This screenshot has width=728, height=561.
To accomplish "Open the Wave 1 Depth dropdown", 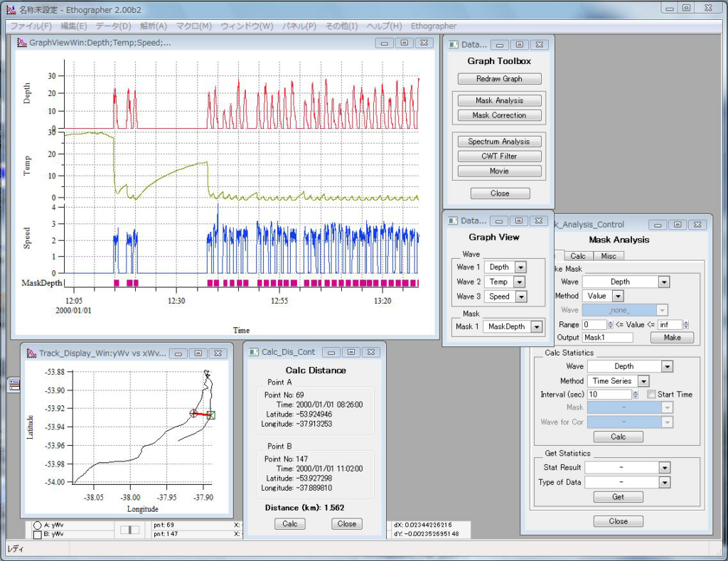I will point(520,267).
